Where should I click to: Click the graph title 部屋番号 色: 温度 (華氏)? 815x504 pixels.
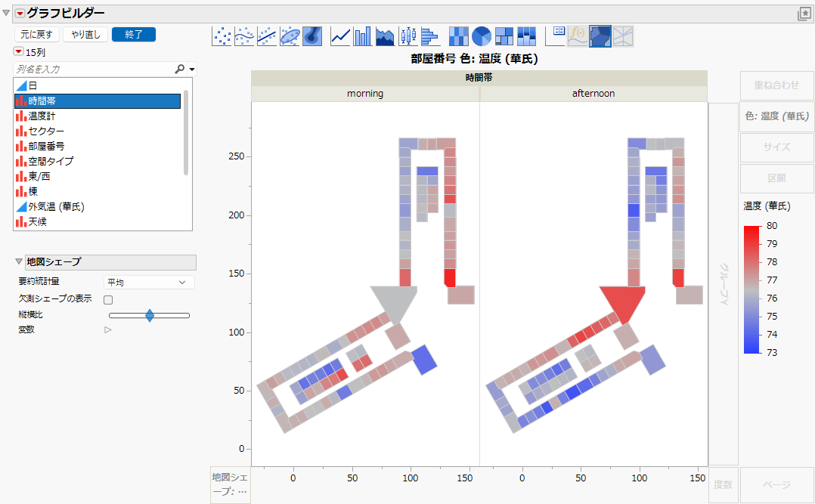click(474, 59)
